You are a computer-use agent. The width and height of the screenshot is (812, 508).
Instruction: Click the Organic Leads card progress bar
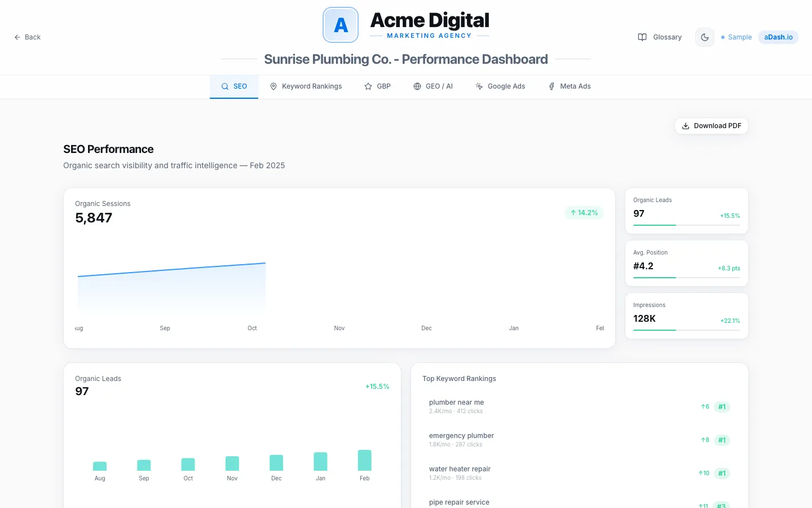pyautogui.click(x=687, y=225)
